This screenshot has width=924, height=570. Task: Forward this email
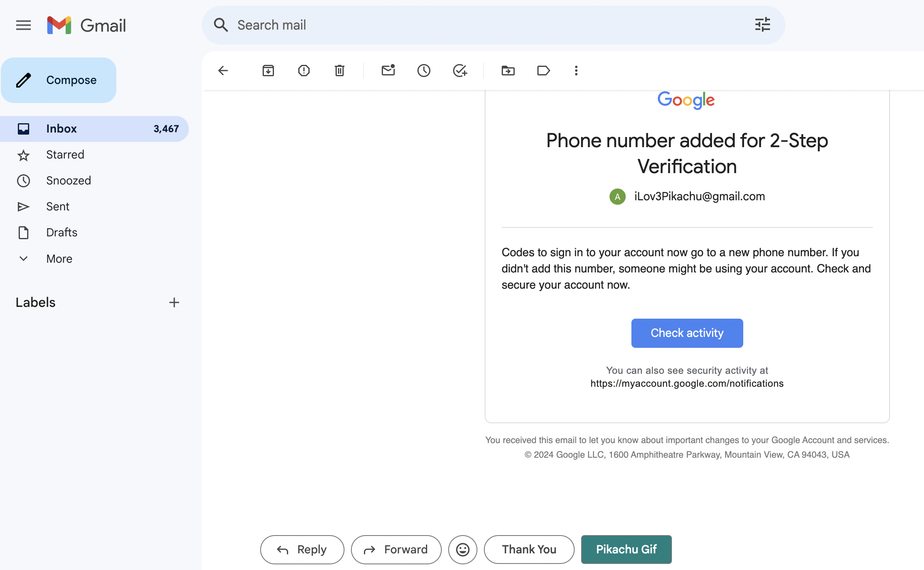click(x=396, y=549)
